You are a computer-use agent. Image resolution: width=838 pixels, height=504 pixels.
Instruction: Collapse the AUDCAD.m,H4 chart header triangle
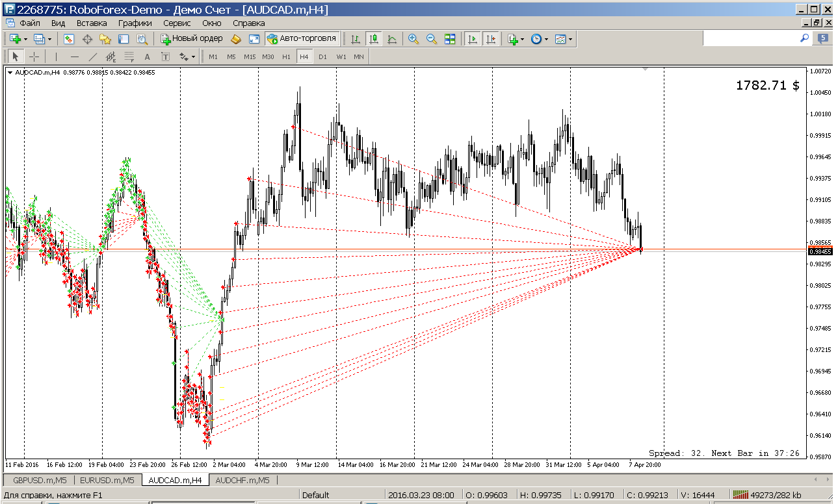click(x=10, y=73)
